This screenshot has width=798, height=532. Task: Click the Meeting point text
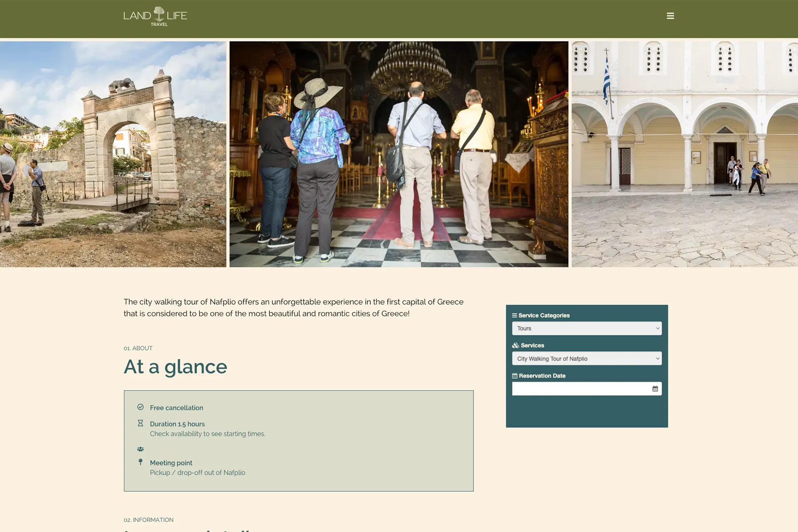click(171, 463)
